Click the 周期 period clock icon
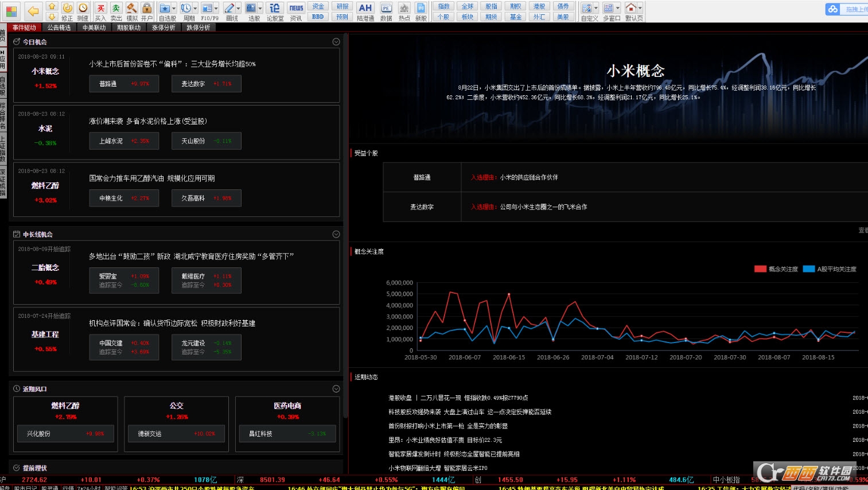Viewport: 868px width, 490px height. [186, 8]
